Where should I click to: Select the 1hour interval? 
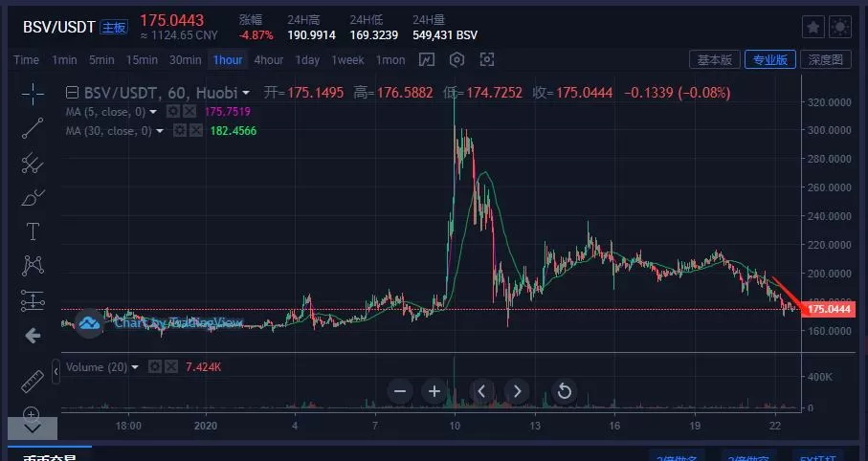(x=228, y=59)
